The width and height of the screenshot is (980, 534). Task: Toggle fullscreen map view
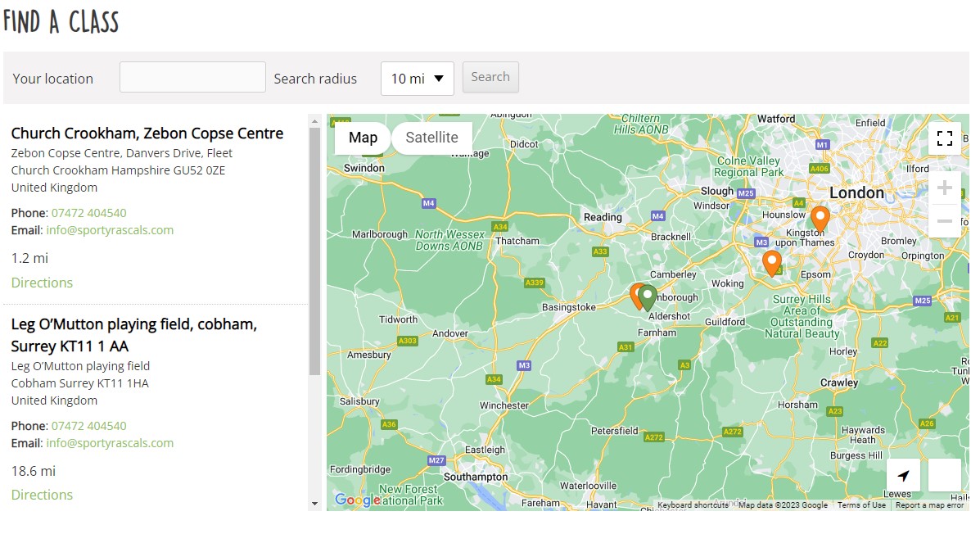coord(944,138)
